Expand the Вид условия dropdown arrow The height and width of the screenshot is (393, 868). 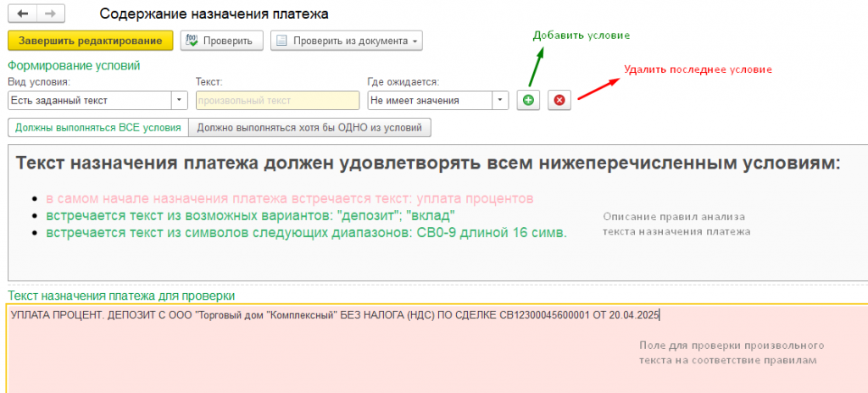tap(179, 100)
